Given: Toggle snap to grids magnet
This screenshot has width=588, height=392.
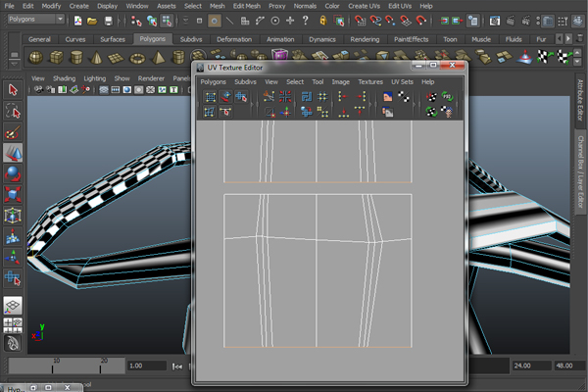Looking at the screenshot, I should pyautogui.click(x=360, y=21).
